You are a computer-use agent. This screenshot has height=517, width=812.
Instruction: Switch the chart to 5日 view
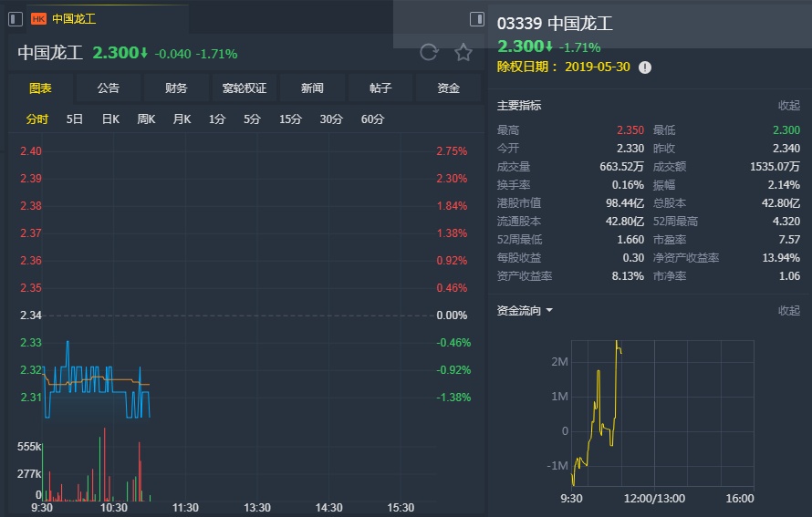point(75,119)
